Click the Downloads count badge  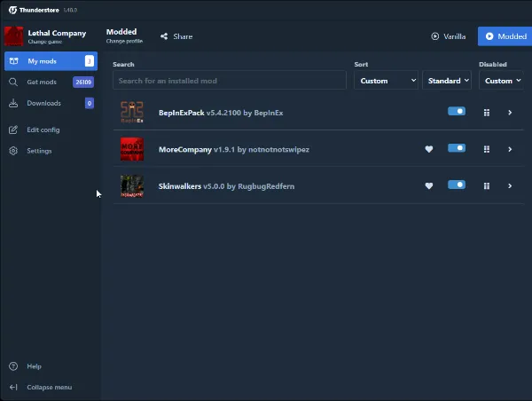tap(90, 103)
